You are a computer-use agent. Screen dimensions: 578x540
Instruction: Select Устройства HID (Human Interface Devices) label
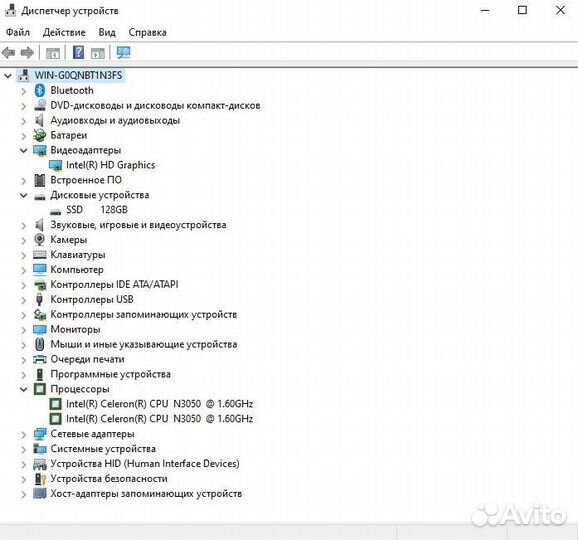(x=145, y=464)
